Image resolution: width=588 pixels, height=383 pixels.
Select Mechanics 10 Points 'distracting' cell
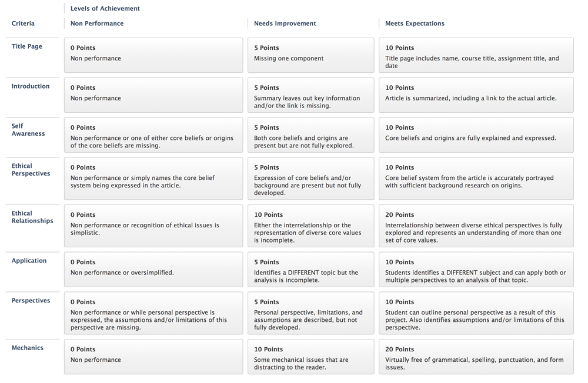pos(310,357)
